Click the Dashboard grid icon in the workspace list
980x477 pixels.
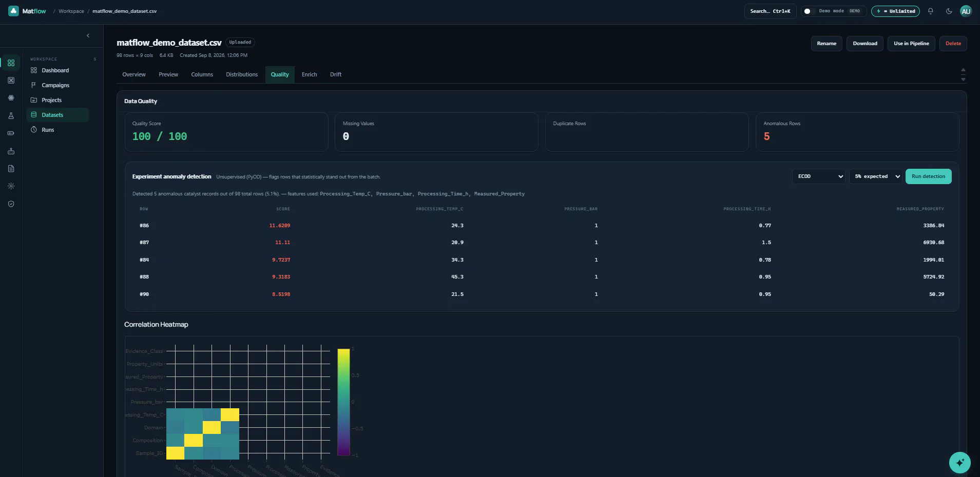coord(34,70)
